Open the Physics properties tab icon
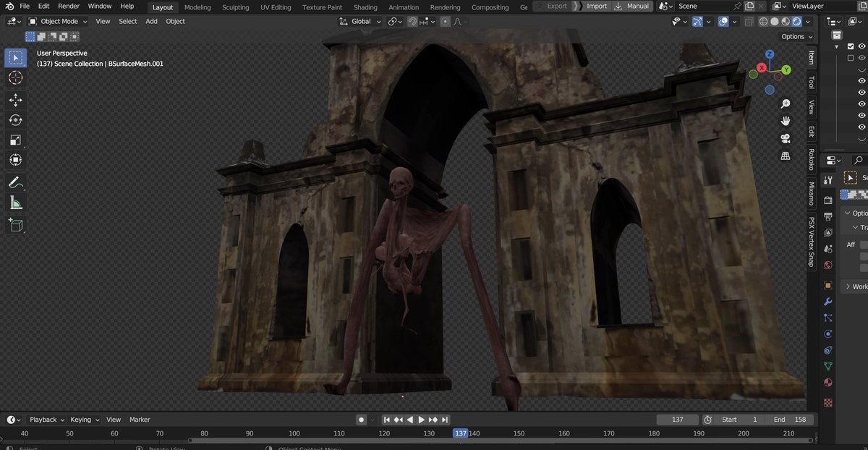Image resolution: width=868 pixels, height=450 pixels. pos(828,334)
